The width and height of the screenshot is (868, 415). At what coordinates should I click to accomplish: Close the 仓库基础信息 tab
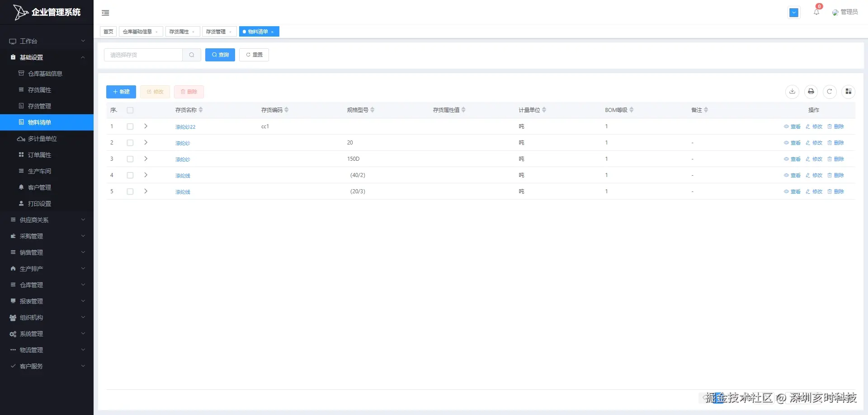click(156, 32)
